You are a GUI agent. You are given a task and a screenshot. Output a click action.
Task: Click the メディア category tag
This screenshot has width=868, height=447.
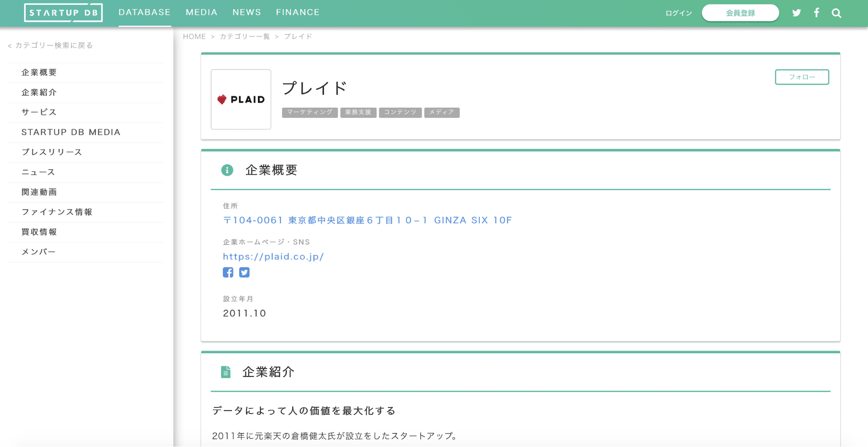click(x=442, y=113)
